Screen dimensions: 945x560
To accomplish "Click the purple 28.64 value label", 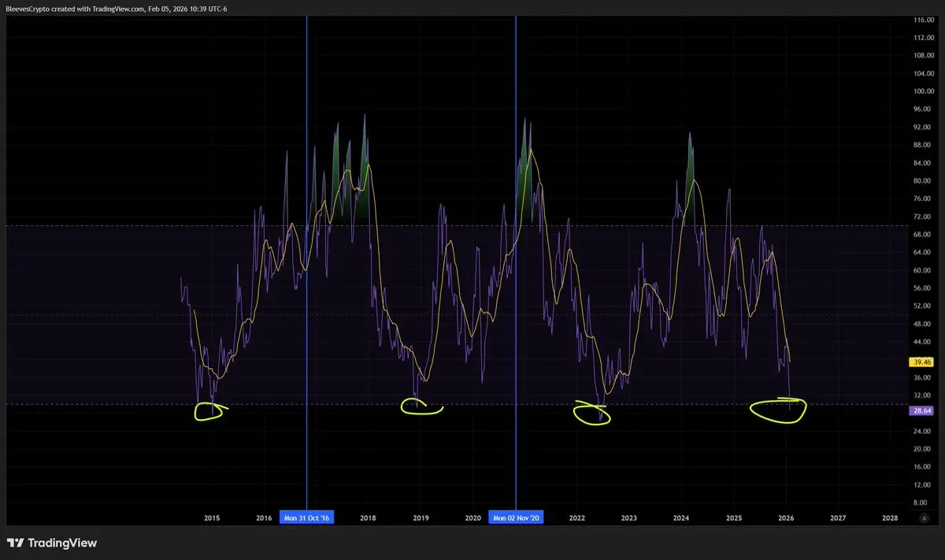I will tap(923, 410).
